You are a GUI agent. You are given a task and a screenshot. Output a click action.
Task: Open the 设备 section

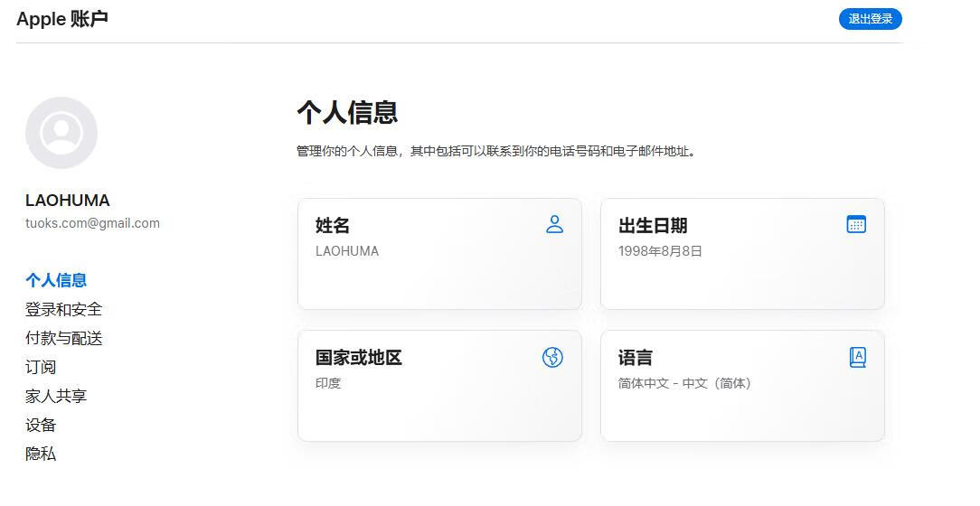coord(41,425)
